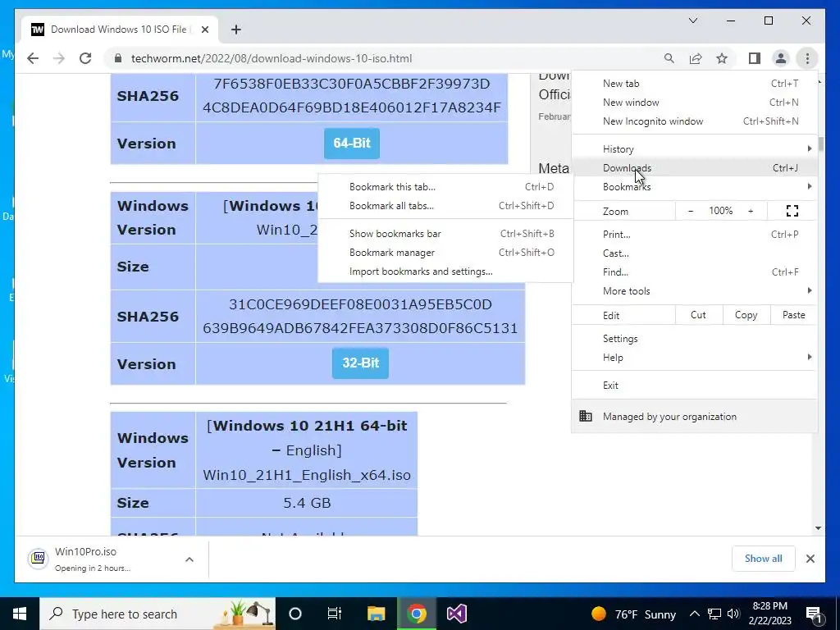Click Show all downloads button
This screenshot has height=630, width=840.
tap(764, 559)
